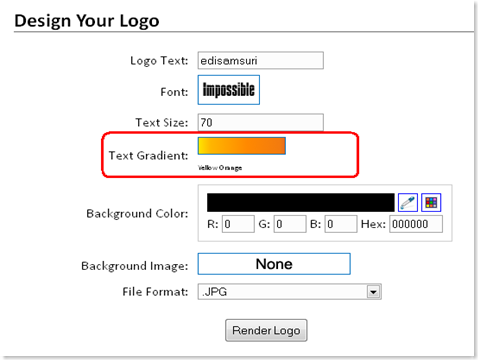Open the color grid palette icon

[431, 202]
